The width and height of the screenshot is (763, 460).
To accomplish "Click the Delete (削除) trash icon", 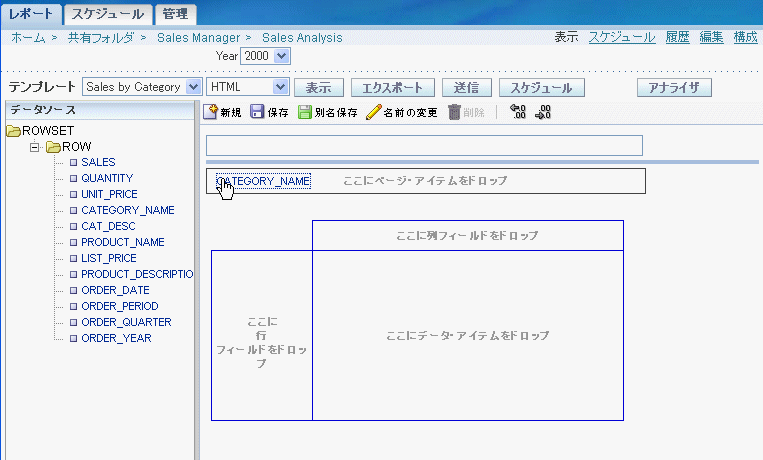I will (x=454, y=112).
